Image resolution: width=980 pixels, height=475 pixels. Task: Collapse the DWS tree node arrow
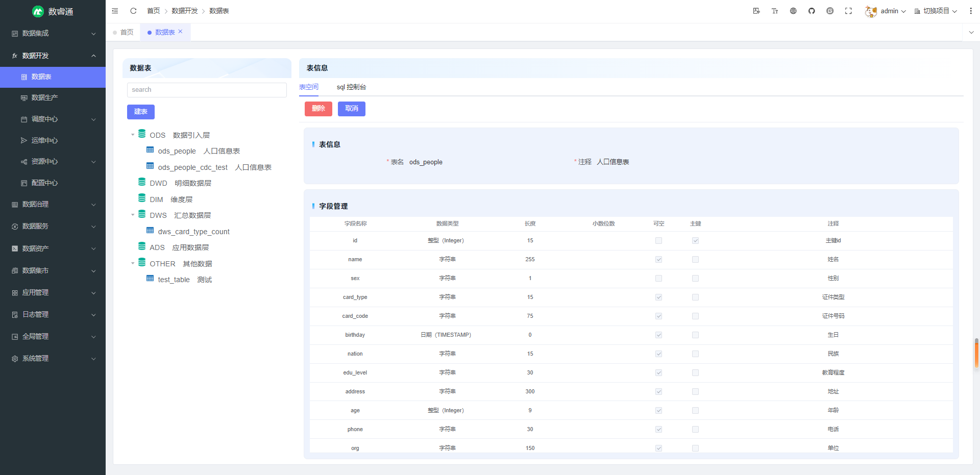[x=133, y=215]
